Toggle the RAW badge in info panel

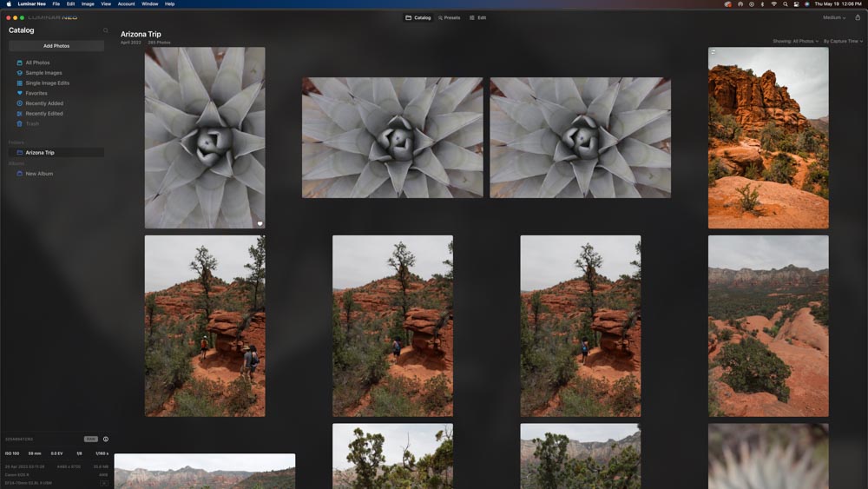pyautogui.click(x=90, y=439)
